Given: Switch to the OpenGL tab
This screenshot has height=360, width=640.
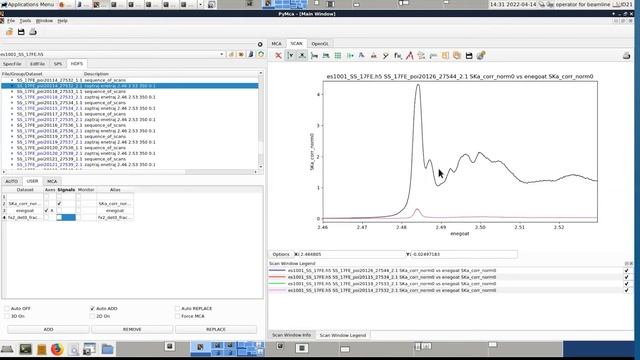Looking at the screenshot, I should (320, 43).
